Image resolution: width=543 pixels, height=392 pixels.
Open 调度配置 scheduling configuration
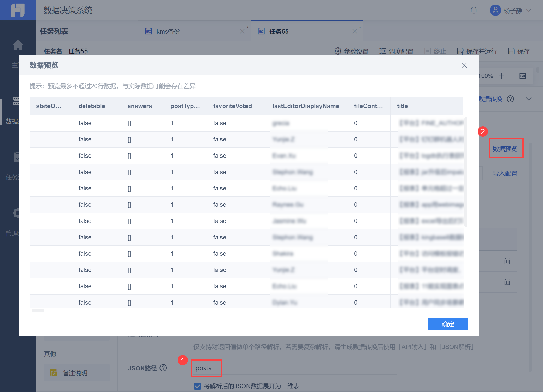(x=396, y=51)
